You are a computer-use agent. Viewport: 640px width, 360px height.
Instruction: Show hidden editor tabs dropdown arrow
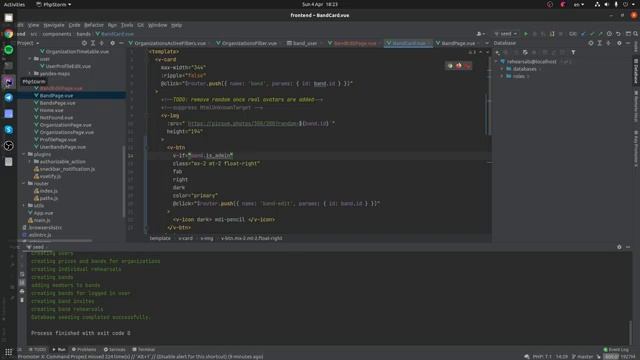click(x=487, y=43)
